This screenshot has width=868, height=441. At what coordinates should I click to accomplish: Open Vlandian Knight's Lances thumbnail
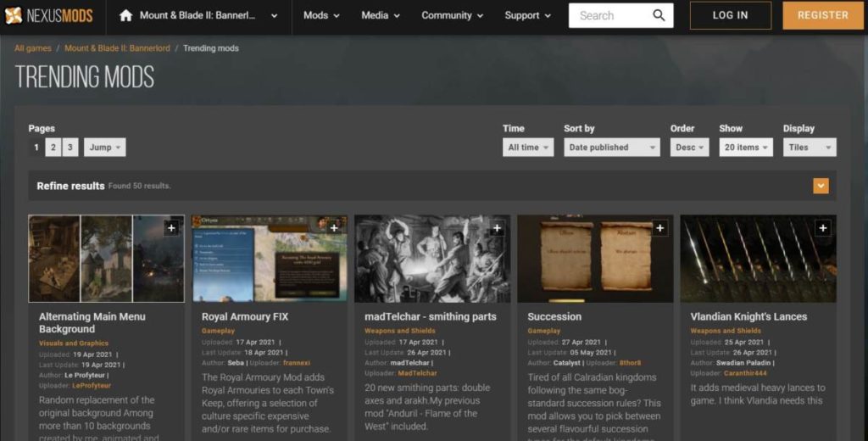coord(759,259)
